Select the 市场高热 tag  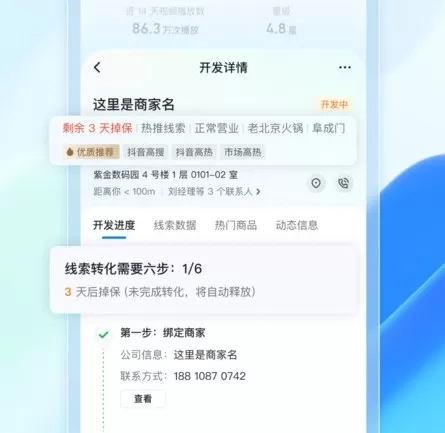click(x=243, y=152)
